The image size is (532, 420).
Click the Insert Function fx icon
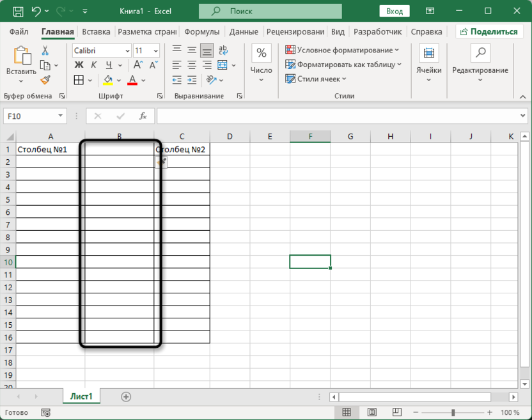pyautogui.click(x=143, y=116)
